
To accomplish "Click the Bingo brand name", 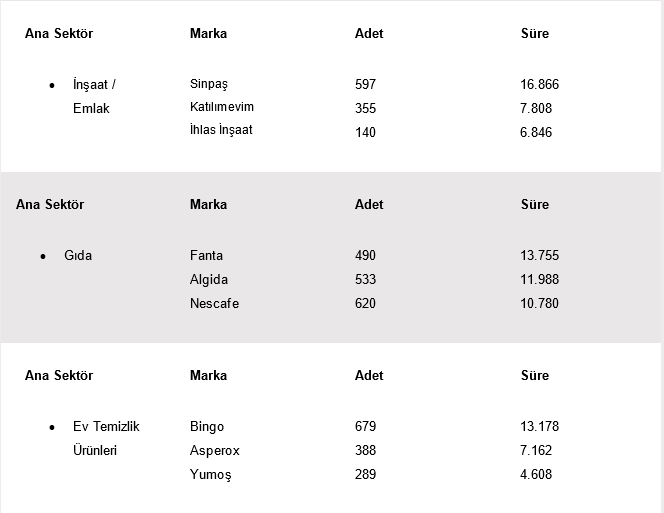I will tap(207, 427).
